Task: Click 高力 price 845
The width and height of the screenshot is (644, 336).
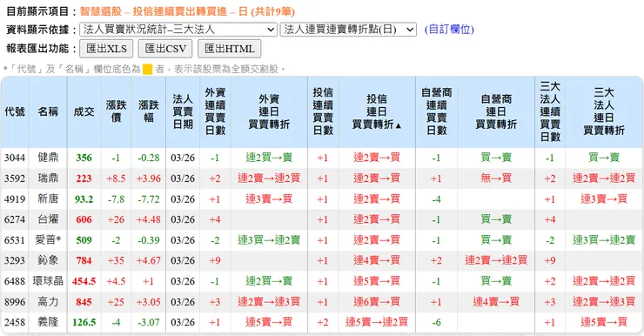Action: 84,302
